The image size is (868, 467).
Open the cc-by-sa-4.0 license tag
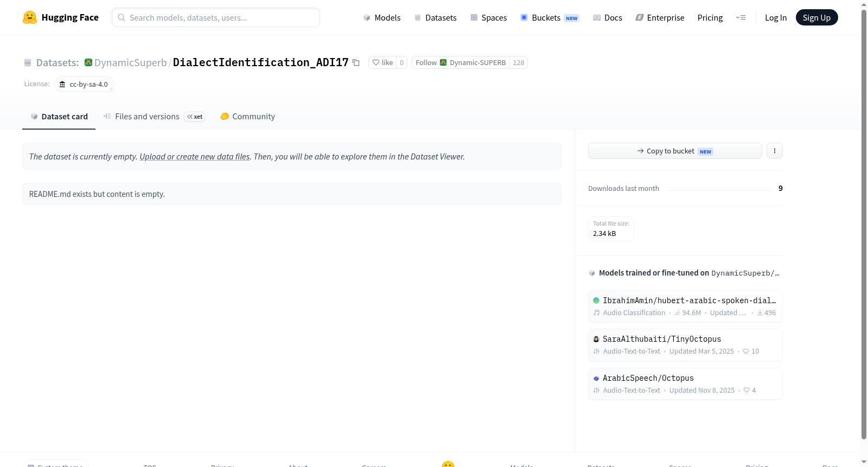click(x=84, y=84)
